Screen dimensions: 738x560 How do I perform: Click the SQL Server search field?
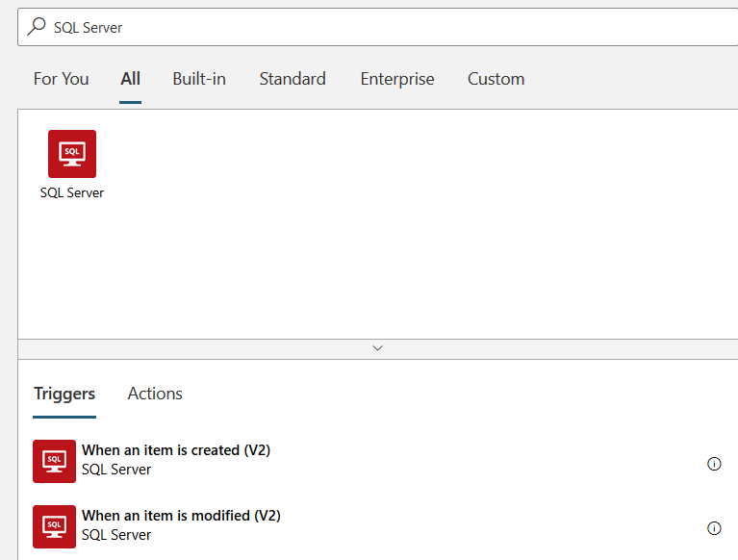(x=378, y=27)
